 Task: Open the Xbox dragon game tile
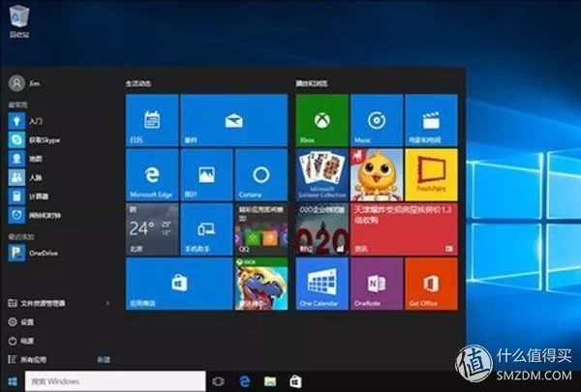(x=261, y=284)
